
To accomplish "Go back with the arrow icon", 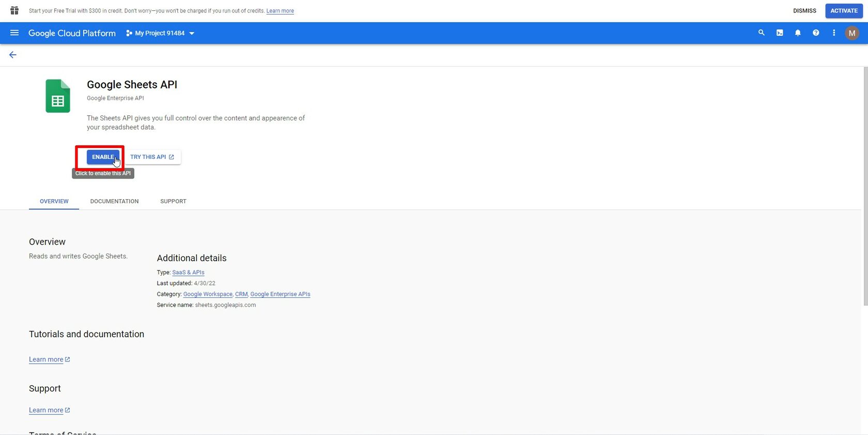I will tap(13, 55).
